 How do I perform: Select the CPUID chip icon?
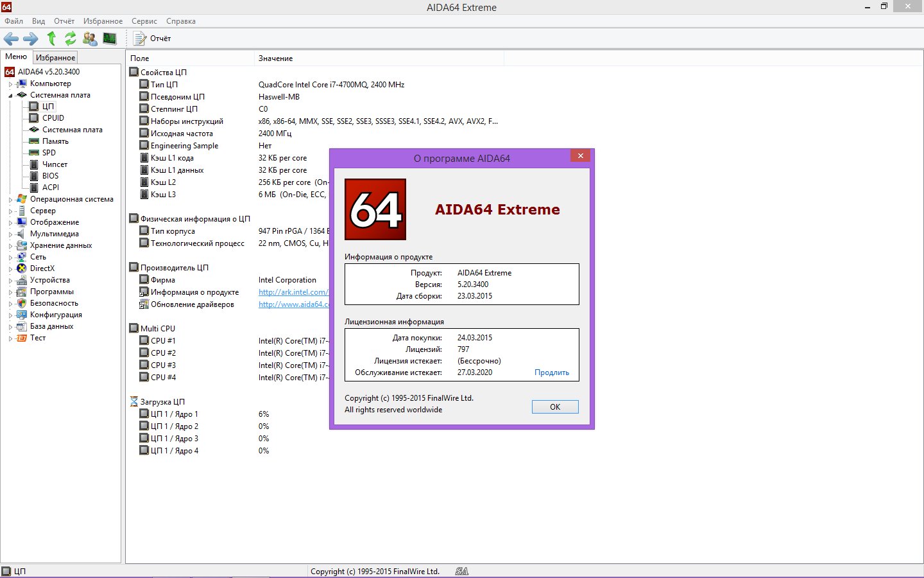coord(34,118)
